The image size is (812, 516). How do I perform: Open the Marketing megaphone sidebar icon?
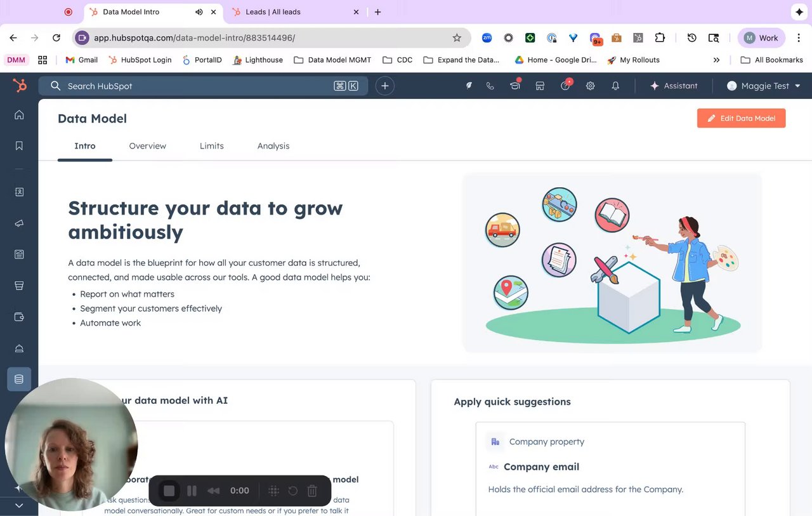[19, 223]
